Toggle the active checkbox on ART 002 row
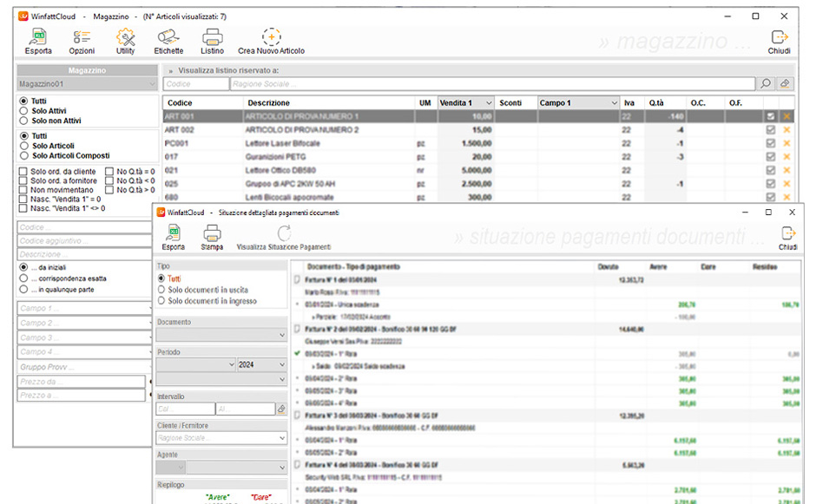 771,130
